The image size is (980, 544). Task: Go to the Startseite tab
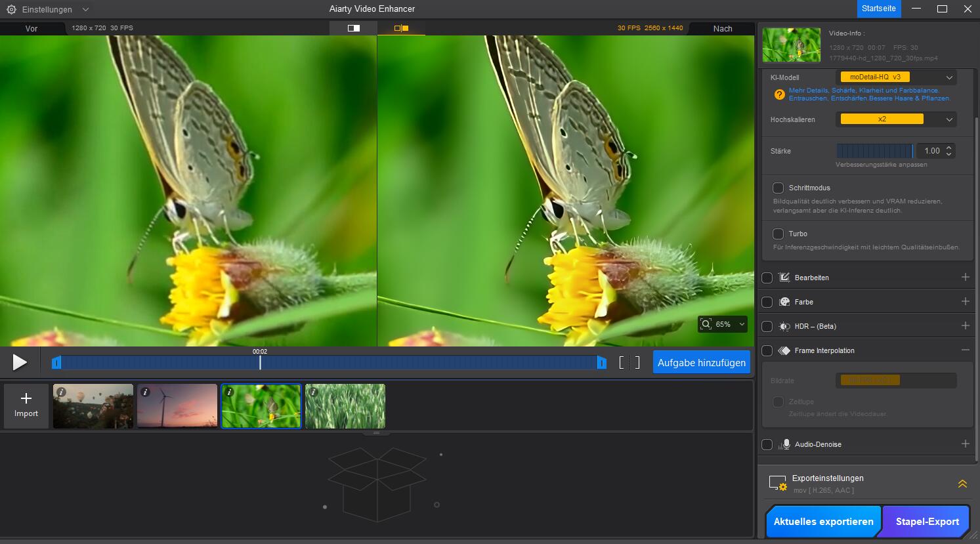(x=878, y=9)
